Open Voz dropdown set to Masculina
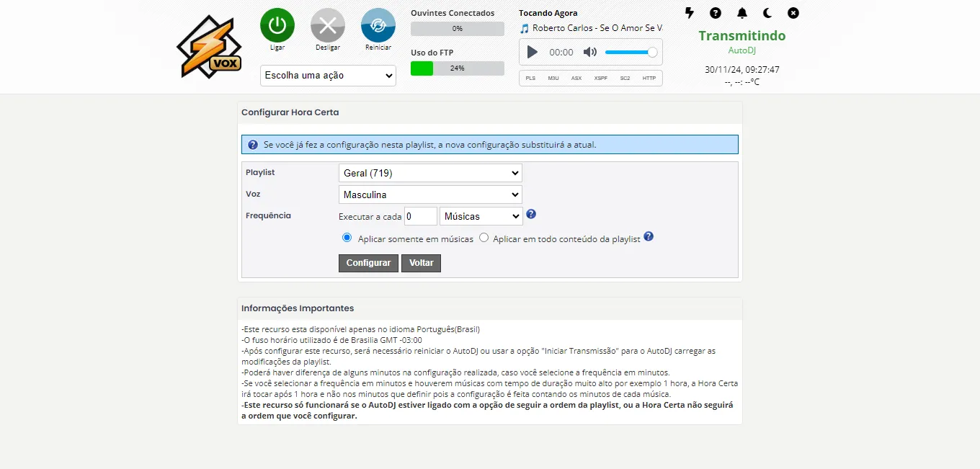This screenshot has height=469, width=980. tap(430, 195)
